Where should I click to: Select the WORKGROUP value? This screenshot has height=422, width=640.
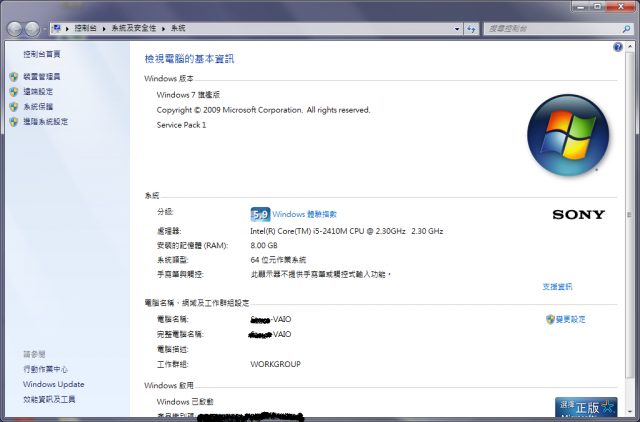coord(276,364)
